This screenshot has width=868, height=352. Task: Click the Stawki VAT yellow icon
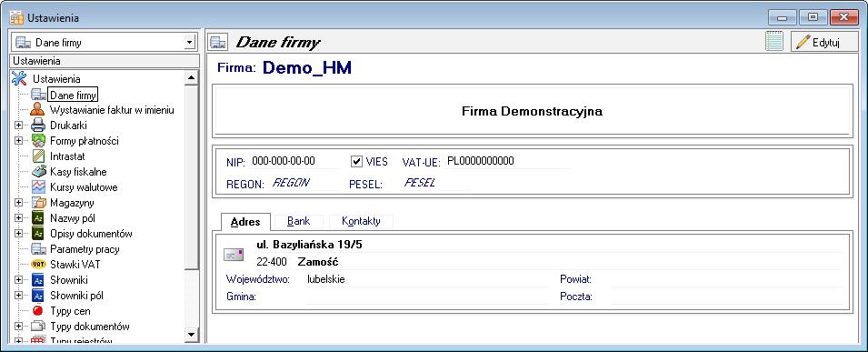[38, 265]
